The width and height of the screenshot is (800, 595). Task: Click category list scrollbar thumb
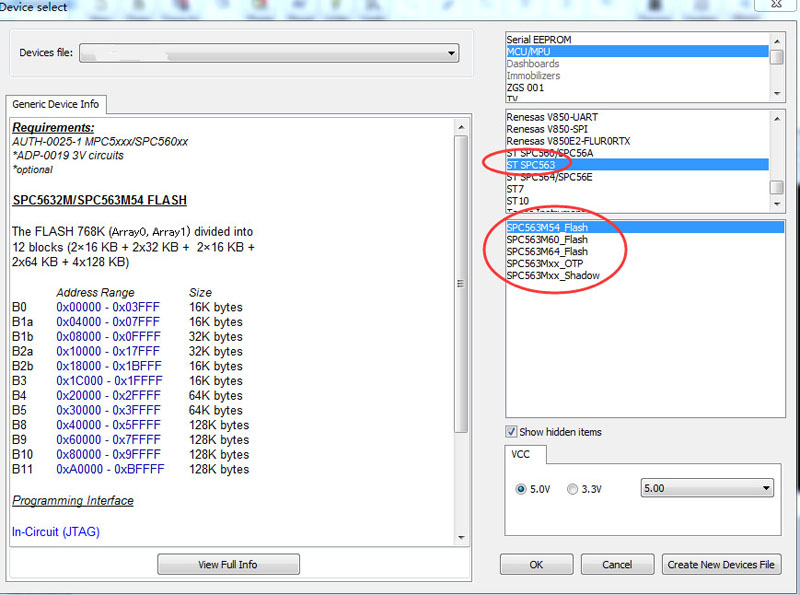tap(777, 57)
